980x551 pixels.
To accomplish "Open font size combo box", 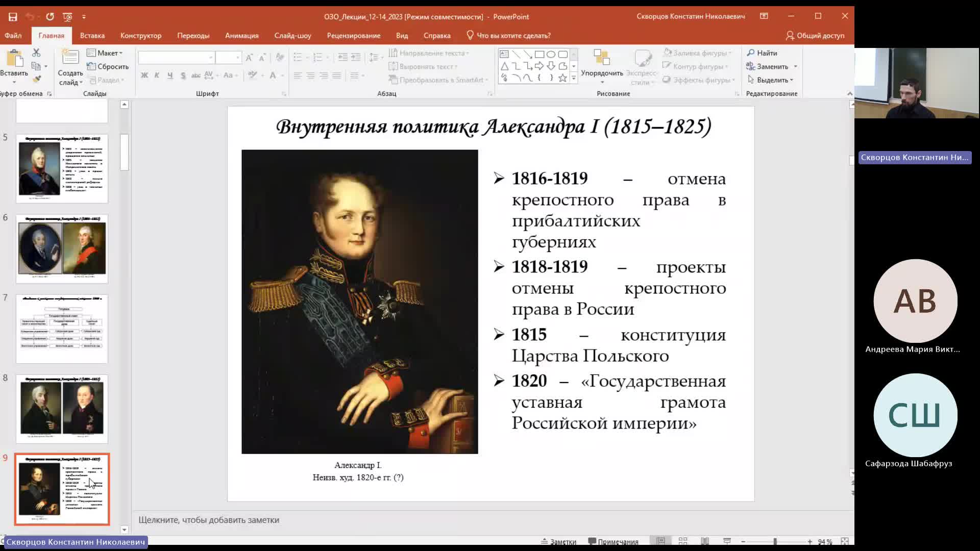I will click(228, 58).
